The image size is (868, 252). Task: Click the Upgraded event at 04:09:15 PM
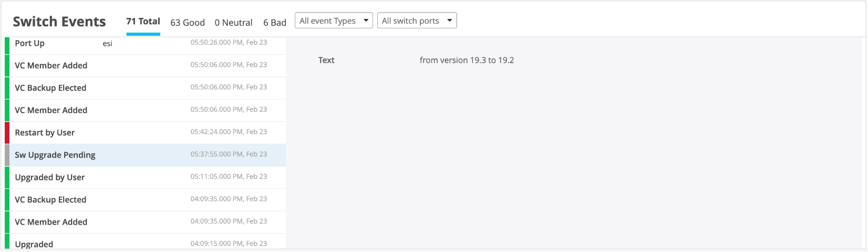[34, 244]
